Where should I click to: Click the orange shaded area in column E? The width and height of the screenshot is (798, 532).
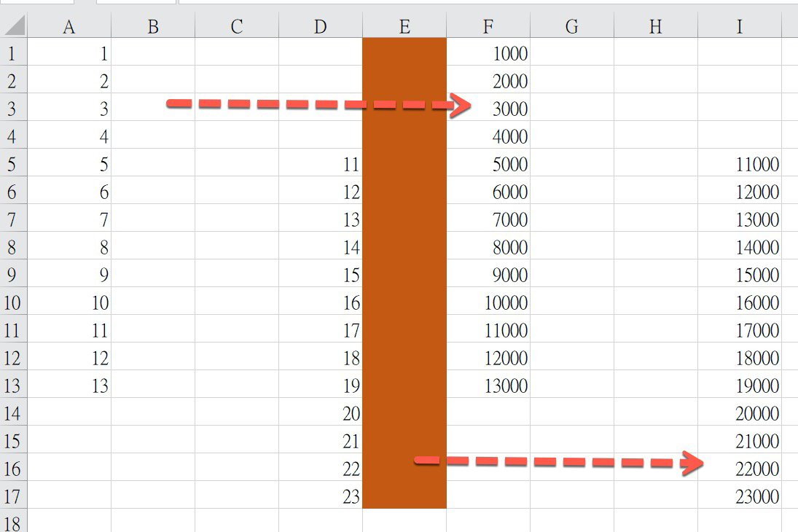pos(404,255)
